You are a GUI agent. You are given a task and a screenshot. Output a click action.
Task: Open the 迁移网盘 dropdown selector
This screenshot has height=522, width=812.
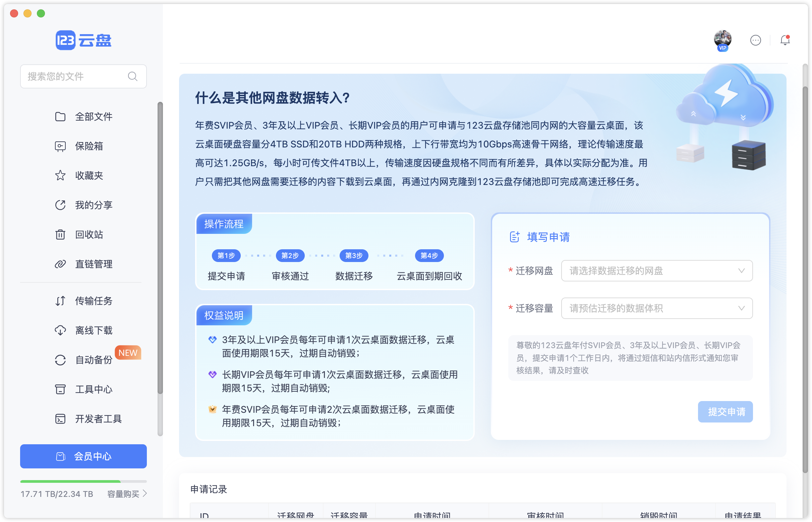[657, 270]
